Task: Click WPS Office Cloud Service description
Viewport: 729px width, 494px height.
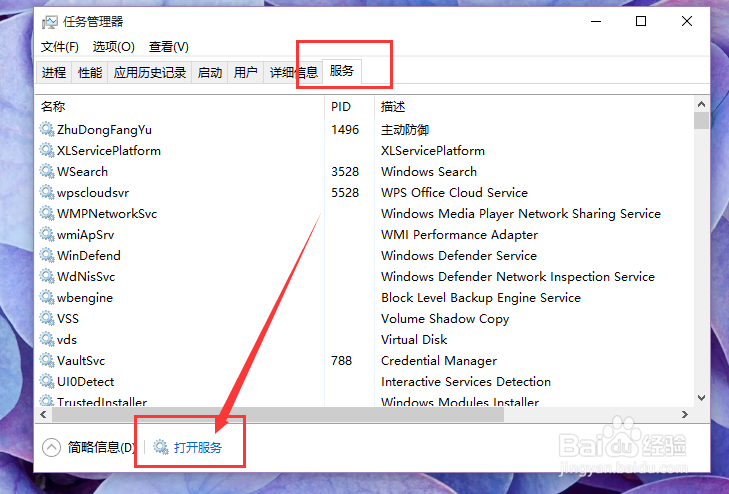Action: 454,192
